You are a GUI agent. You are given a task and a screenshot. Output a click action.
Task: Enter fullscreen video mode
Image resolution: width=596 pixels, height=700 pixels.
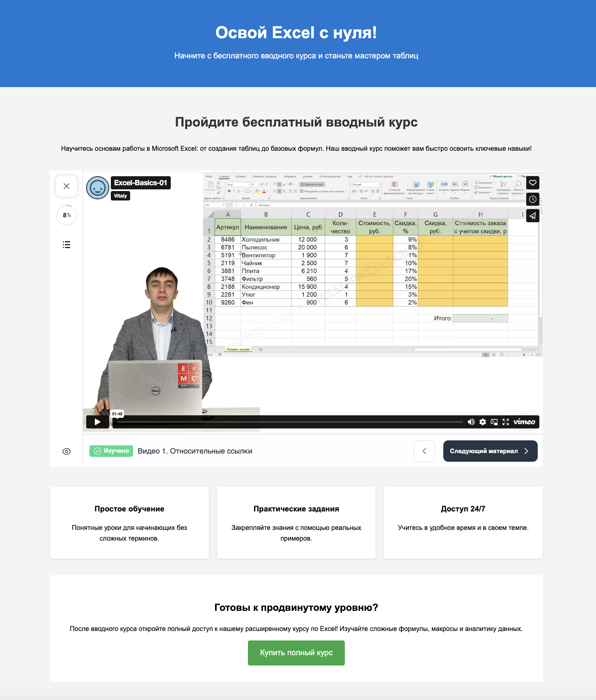506,422
